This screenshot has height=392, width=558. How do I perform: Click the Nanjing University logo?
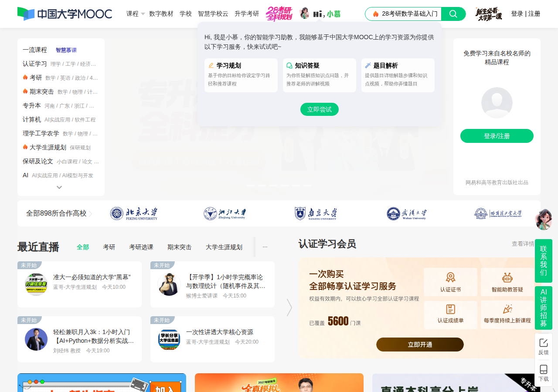(316, 213)
